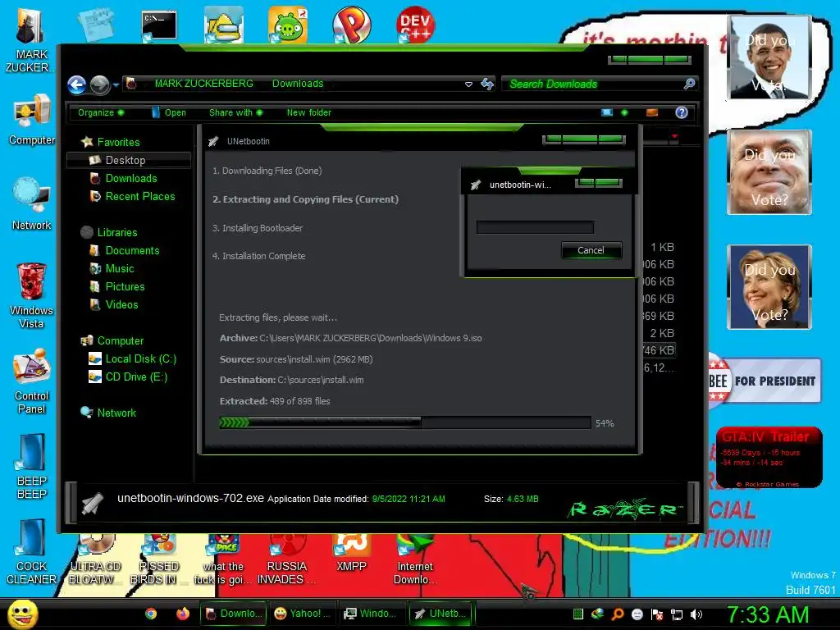Screen dimensions: 840x630
Task: Open the Music library
Action: [112, 269]
